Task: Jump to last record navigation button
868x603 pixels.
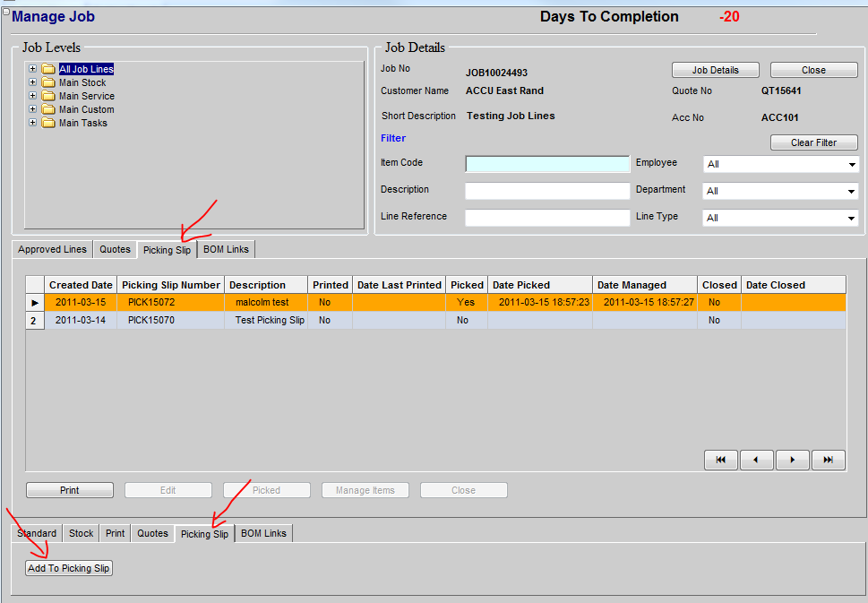Action: coord(828,460)
